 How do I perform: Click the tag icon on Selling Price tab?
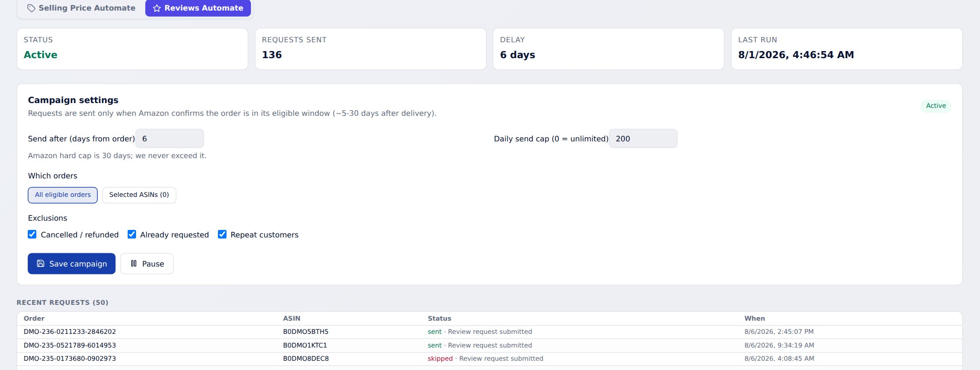[31, 8]
